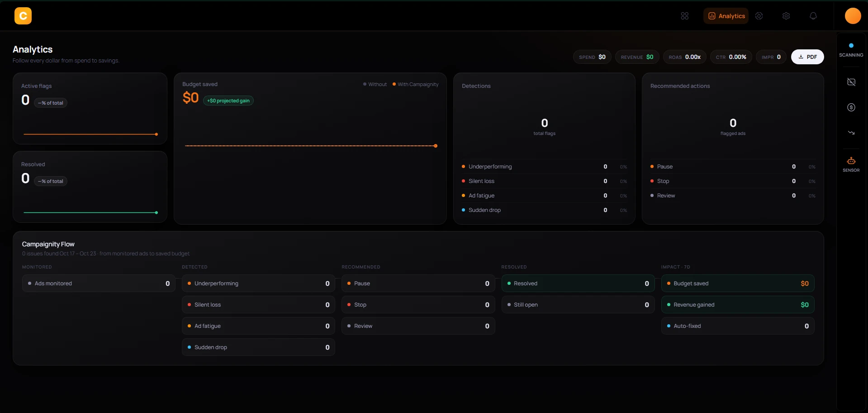Toggle the With Campaignity legend item
Image resolution: width=868 pixels, height=413 pixels.
point(416,84)
